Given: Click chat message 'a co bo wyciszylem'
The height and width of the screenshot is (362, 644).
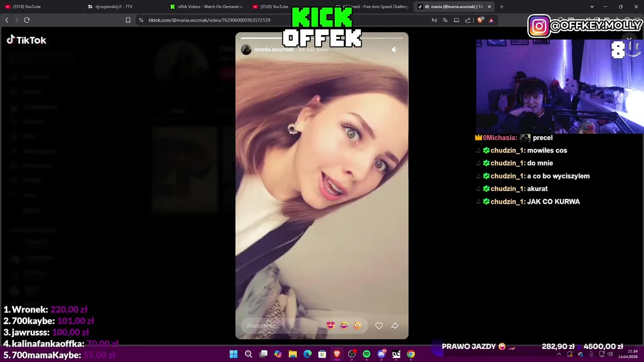Looking at the screenshot, I should click(x=558, y=176).
